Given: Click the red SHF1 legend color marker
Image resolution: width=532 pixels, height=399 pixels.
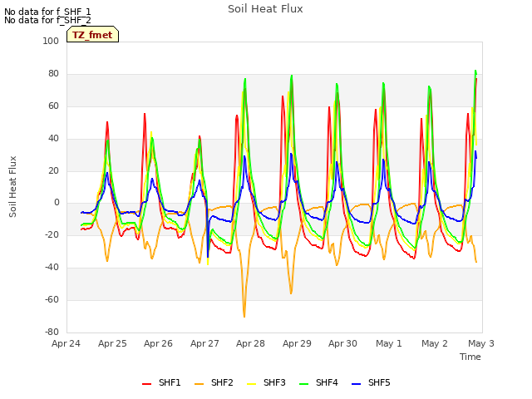Looking at the screenshot, I should [x=146, y=384].
